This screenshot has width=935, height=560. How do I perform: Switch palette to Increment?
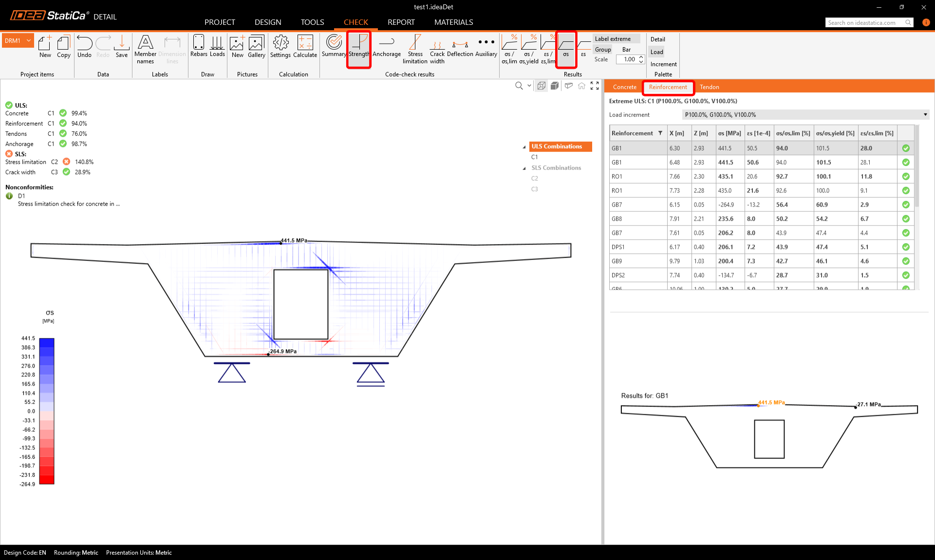(663, 64)
